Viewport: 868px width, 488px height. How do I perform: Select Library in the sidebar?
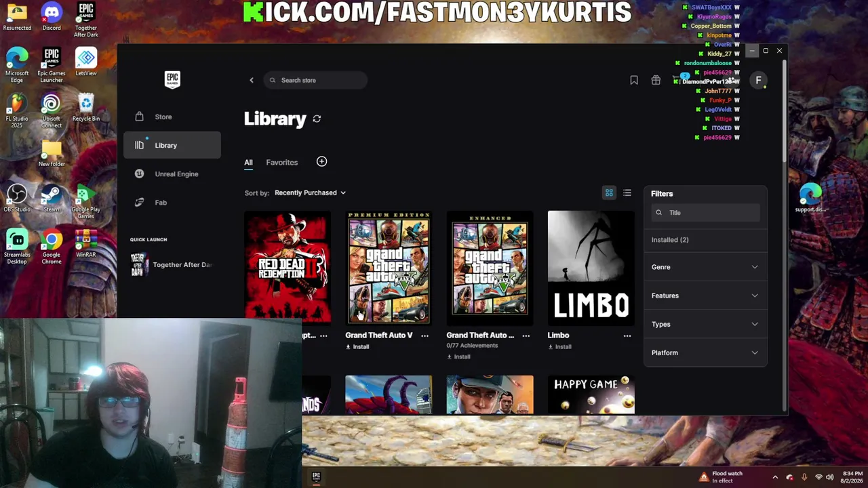click(172, 145)
